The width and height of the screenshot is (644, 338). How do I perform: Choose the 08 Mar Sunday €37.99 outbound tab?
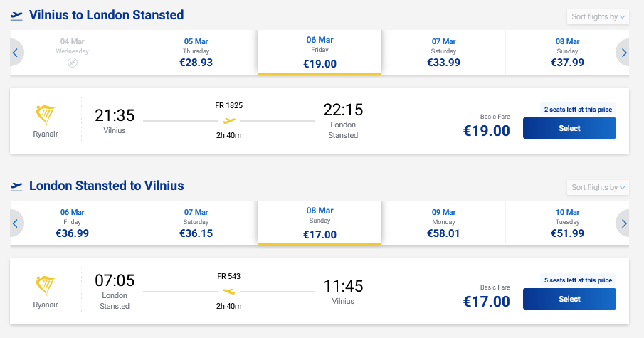(x=567, y=52)
